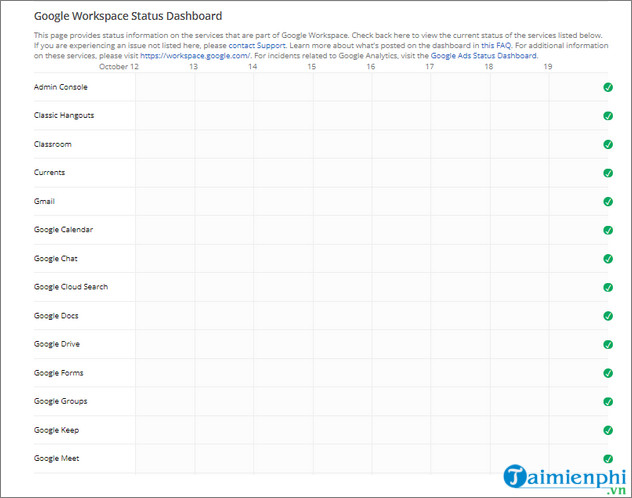Viewport: 632px width, 498px height.
Task: Open the Google Ads Status Dashboard link
Action: (484, 56)
